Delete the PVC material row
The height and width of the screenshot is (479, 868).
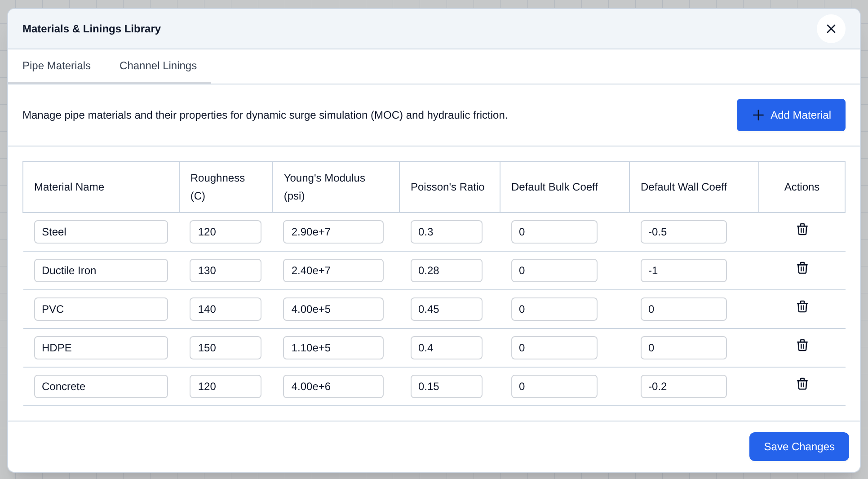pyautogui.click(x=802, y=306)
